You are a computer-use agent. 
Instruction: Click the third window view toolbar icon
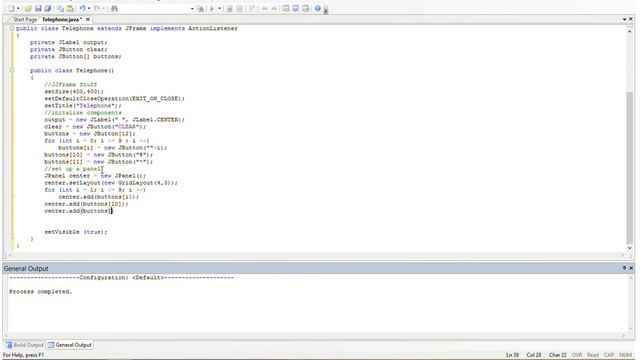coord(305,9)
